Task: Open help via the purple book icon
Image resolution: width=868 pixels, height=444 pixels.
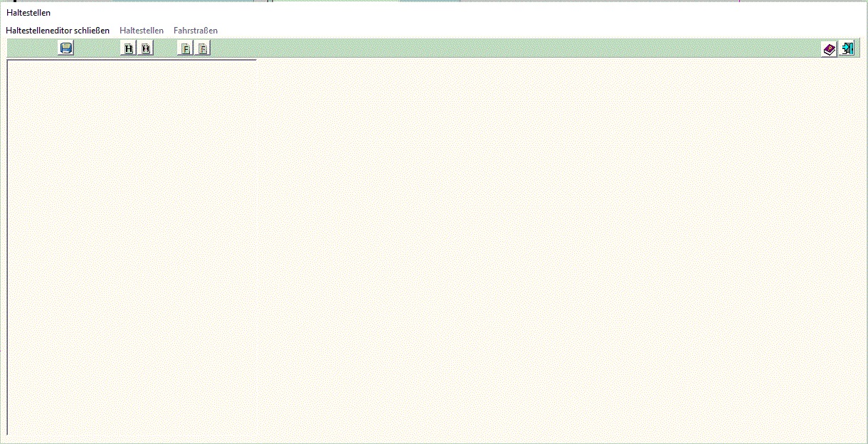Action: click(830, 48)
